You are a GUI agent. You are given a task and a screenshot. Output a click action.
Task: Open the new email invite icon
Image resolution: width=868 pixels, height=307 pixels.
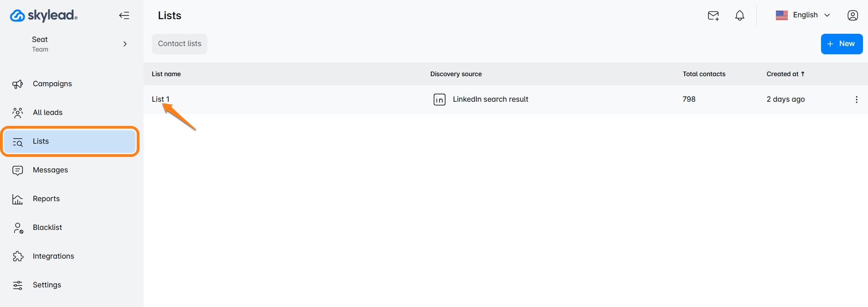tap(713, 16)
